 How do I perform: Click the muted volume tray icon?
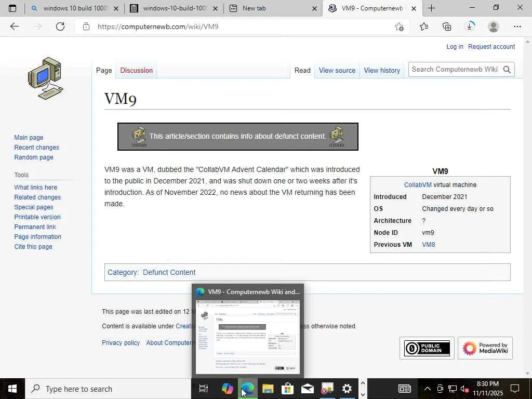point(464,389)
